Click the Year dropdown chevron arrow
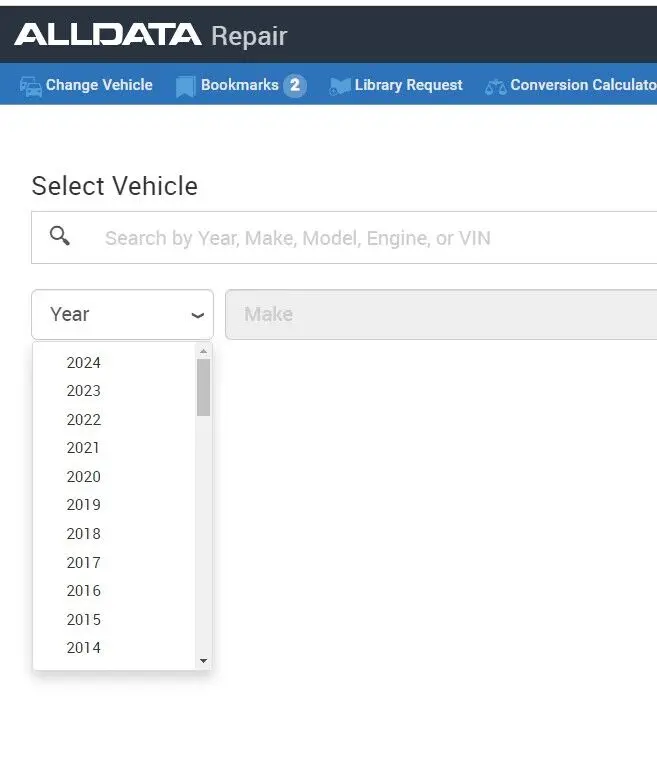Viewport: 657px width, 783px height. click(198, 315)
